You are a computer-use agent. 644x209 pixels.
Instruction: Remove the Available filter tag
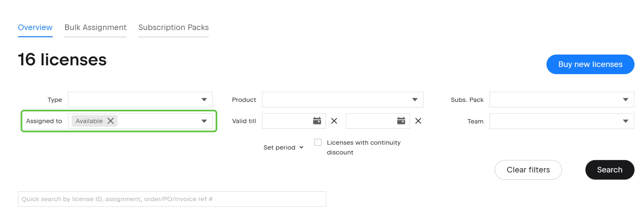[110, 121]
